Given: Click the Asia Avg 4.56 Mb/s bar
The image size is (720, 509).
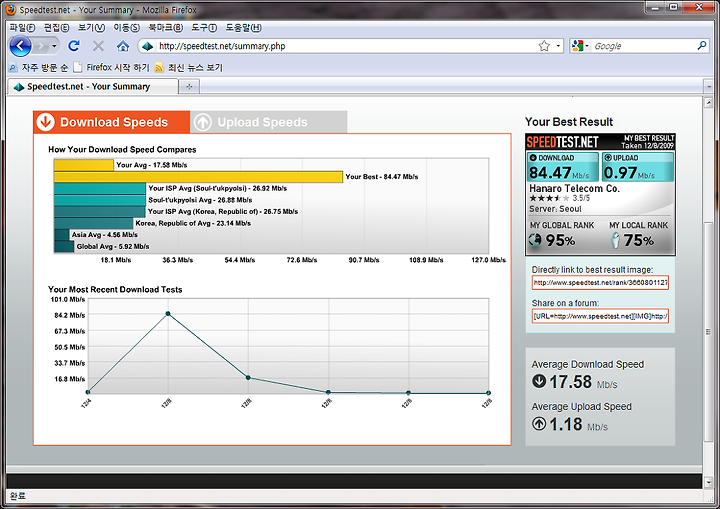Looking at the screenshot, I should [x=62, y=235].
